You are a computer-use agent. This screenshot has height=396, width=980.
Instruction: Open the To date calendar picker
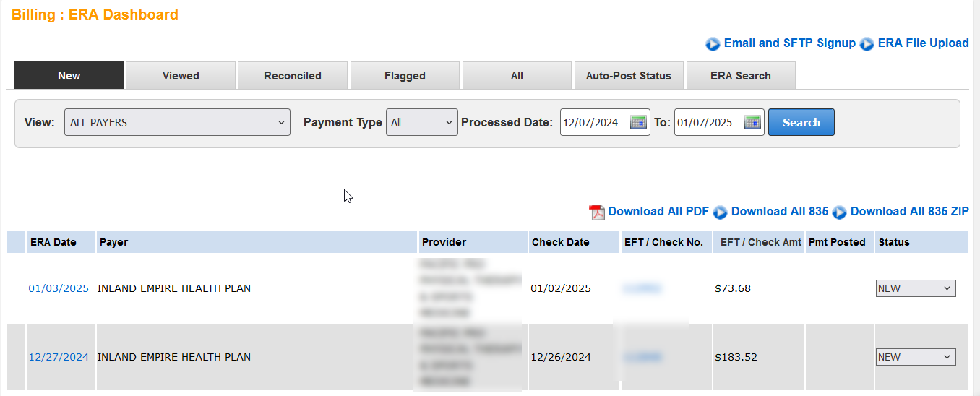click(x=753, y=122)
